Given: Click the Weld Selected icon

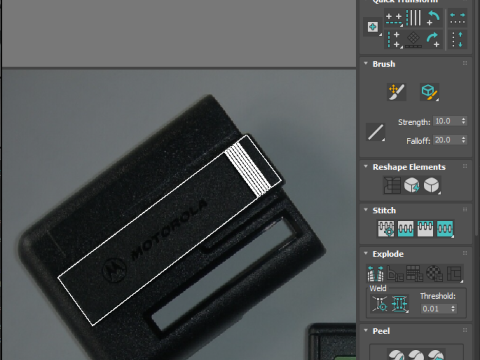Looking at the screenshot, I should (400, 304).
